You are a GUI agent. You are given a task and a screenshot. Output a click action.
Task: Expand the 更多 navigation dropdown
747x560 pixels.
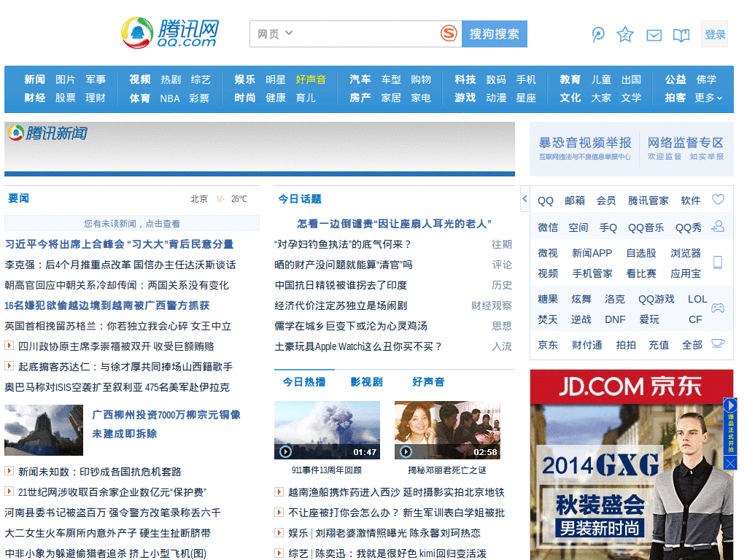pyautogui.click(x=708, y=98)
